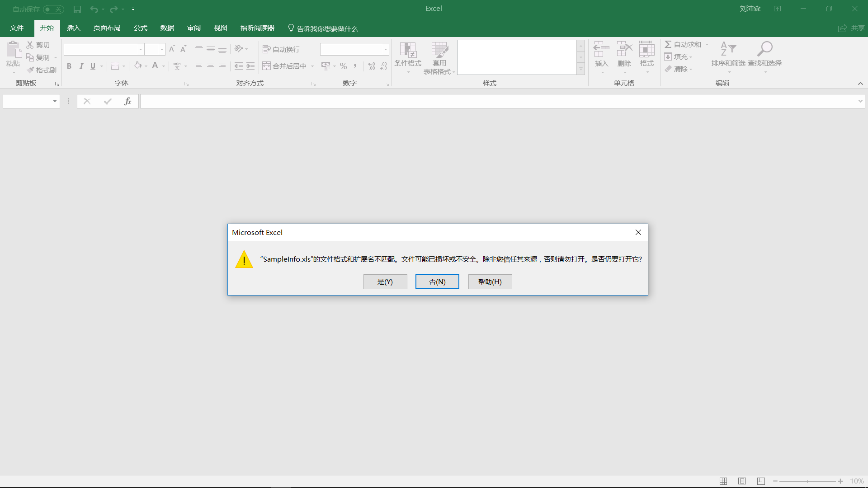
Task: Switch to the 插入 Insert tab
Action: click(x=73, y=28)
